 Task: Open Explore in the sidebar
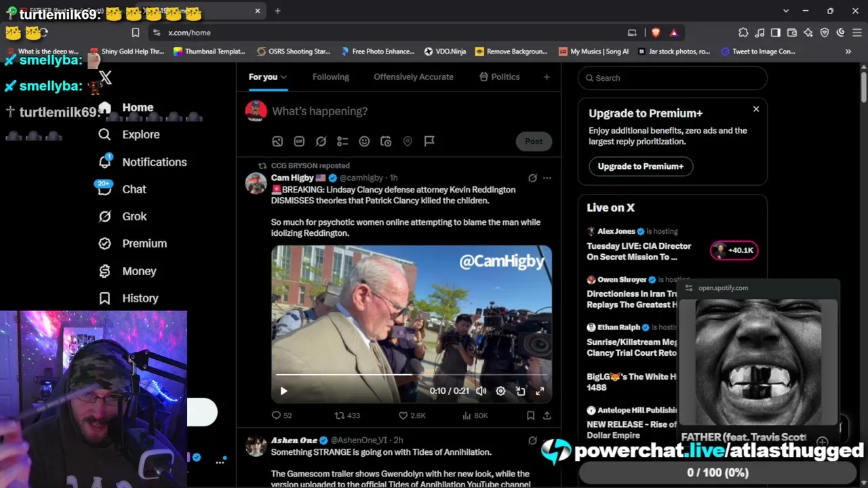[129, 134]
